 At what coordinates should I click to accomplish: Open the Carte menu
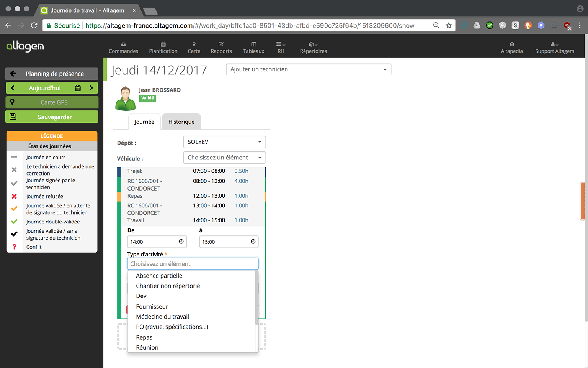(194, 48)
